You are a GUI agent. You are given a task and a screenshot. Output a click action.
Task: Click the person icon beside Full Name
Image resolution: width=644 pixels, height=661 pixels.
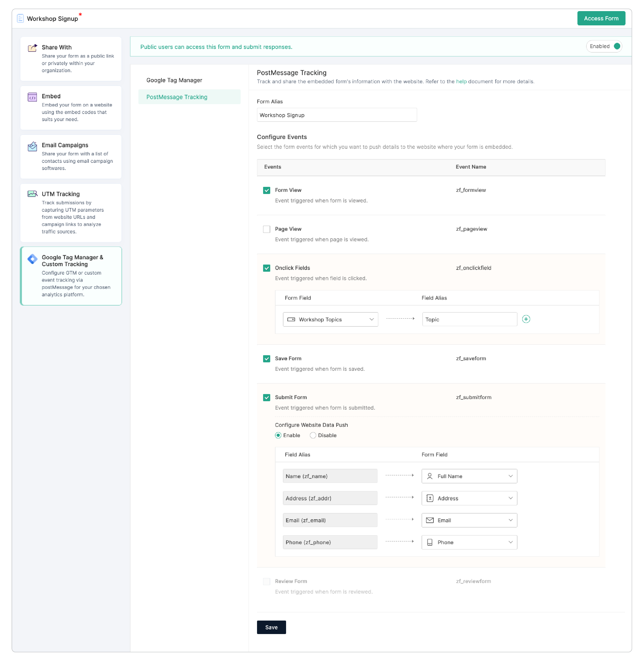[x=430, y=476]
